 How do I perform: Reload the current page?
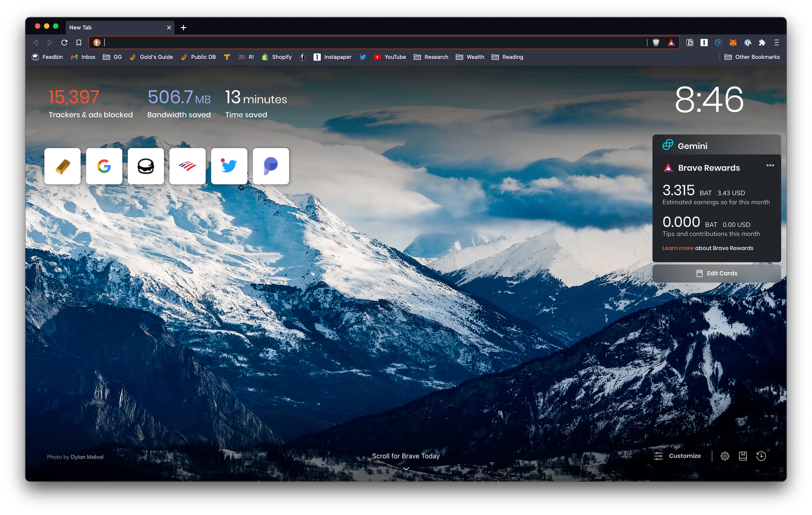pos(64,43)
